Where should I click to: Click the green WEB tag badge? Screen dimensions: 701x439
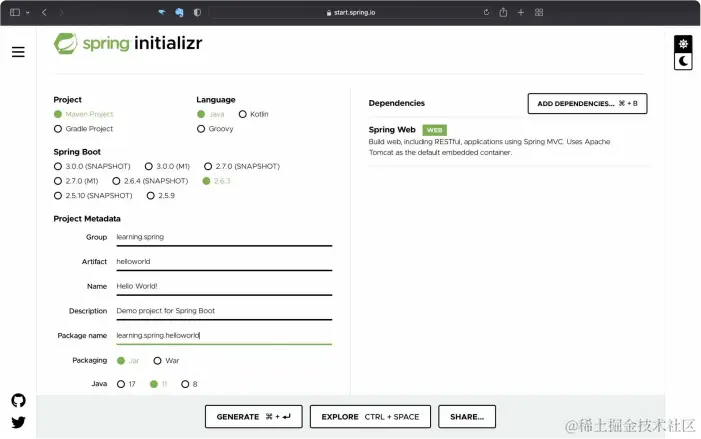tap(435, 130)
